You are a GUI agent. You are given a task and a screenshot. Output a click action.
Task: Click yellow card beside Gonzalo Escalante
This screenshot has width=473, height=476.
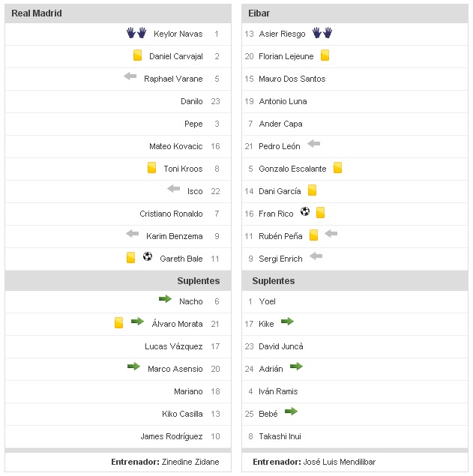[x=337, y=168]
